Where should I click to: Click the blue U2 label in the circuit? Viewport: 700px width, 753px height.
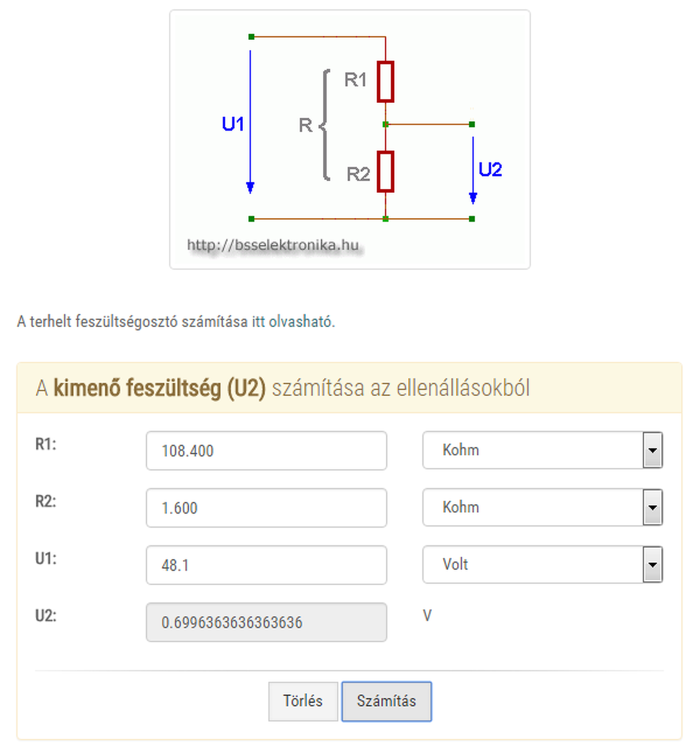(x=490, y=169)
